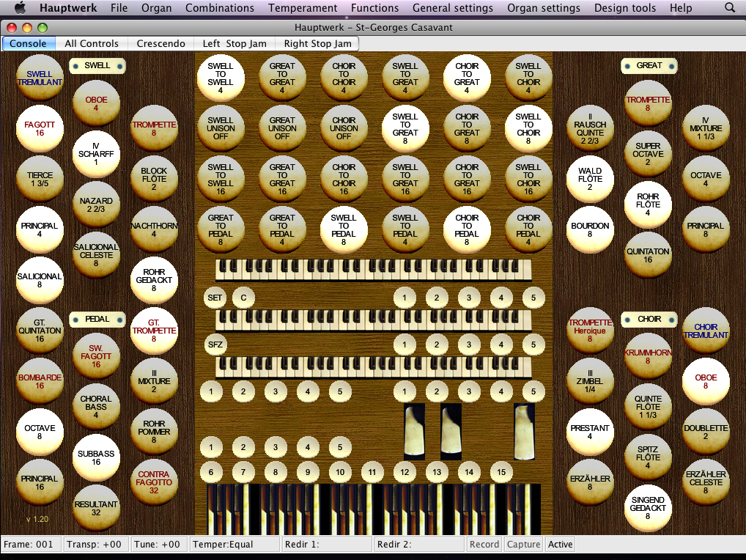This screenshot has height=560, width=746.
Task: Click the SFZ piston
Action: (215, 345)
